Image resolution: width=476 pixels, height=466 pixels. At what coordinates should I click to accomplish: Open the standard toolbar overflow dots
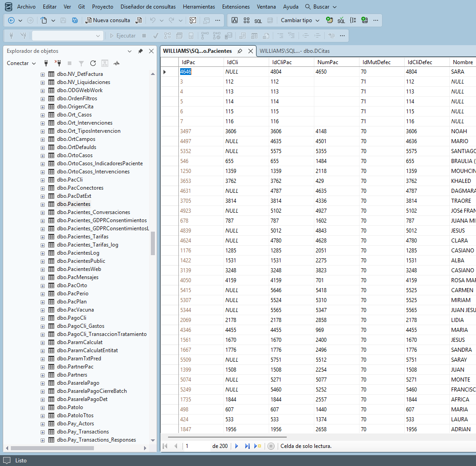click(x=218, y=20)
